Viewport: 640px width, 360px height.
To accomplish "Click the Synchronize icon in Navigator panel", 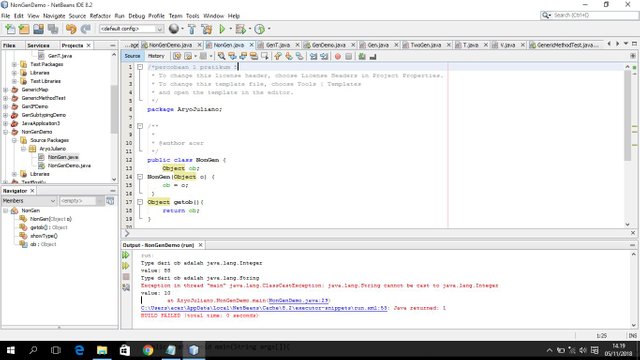I will click(x=110, y=201).
